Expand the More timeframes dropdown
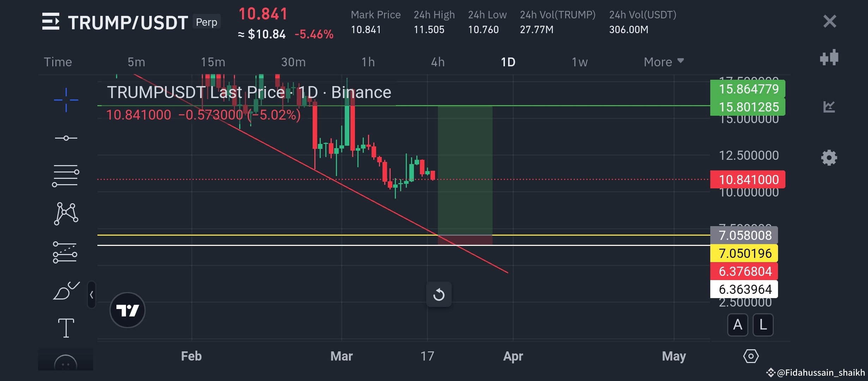This screenshot has height=381, width=868. (664, 62)
